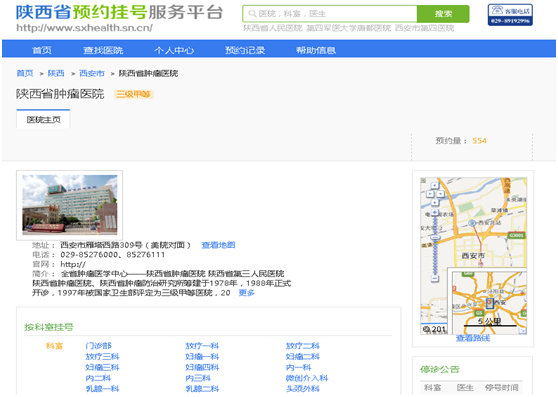This screenshot has width=558, height=397.
Task: Go to 预约记录 in the navigation bar
Action: [x=245, y=50]
